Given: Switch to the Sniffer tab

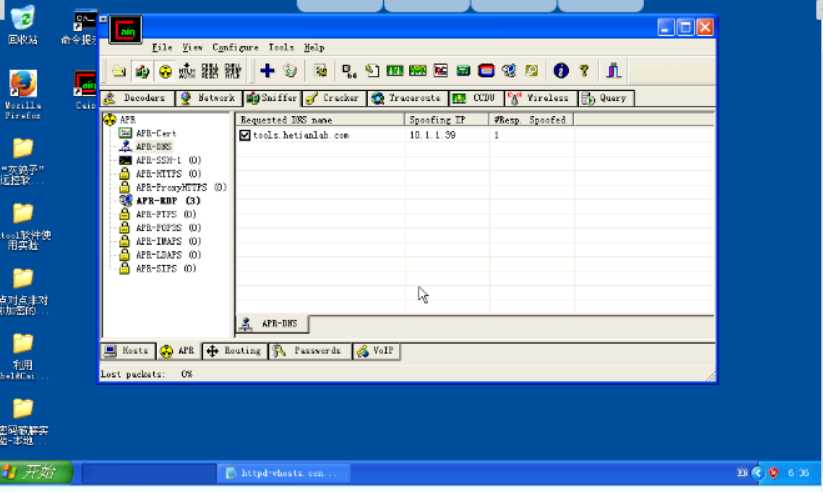Looking at the screenshot, I should point(272,98).
